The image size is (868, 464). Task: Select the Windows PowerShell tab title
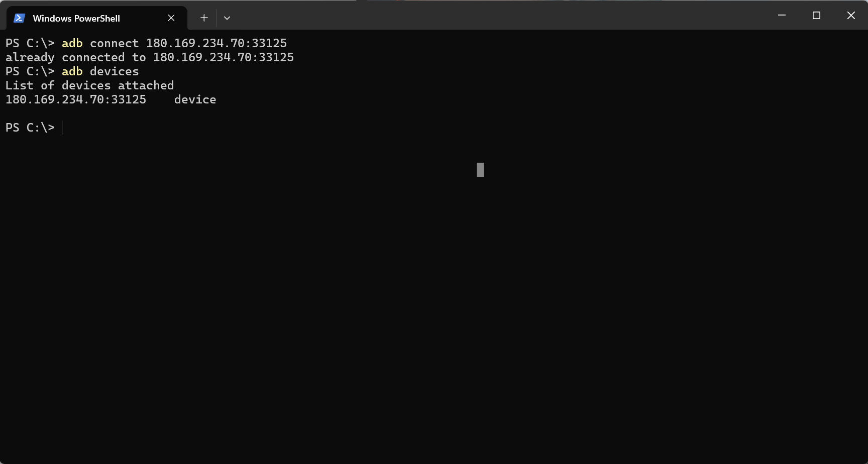[76, 19]
